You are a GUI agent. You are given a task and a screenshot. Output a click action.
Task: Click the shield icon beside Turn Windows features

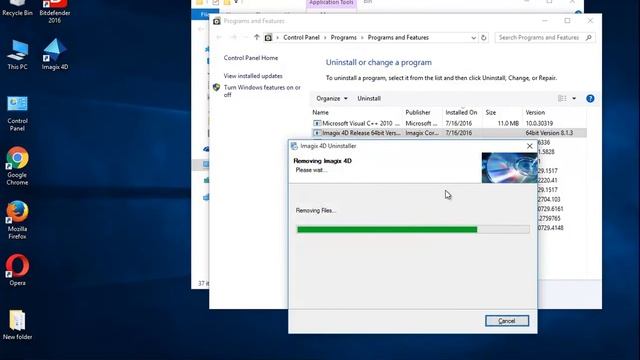pyautogui.click(x=217, y=87)
